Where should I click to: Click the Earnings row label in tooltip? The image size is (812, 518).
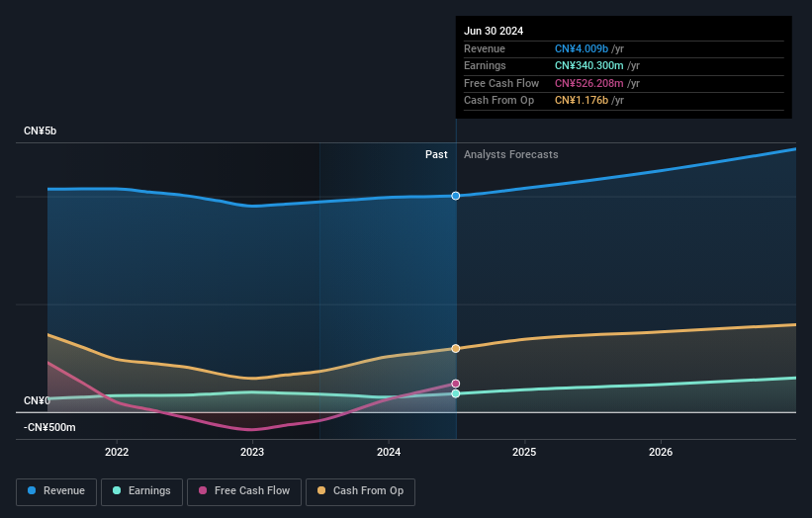[x=485, y=65]
